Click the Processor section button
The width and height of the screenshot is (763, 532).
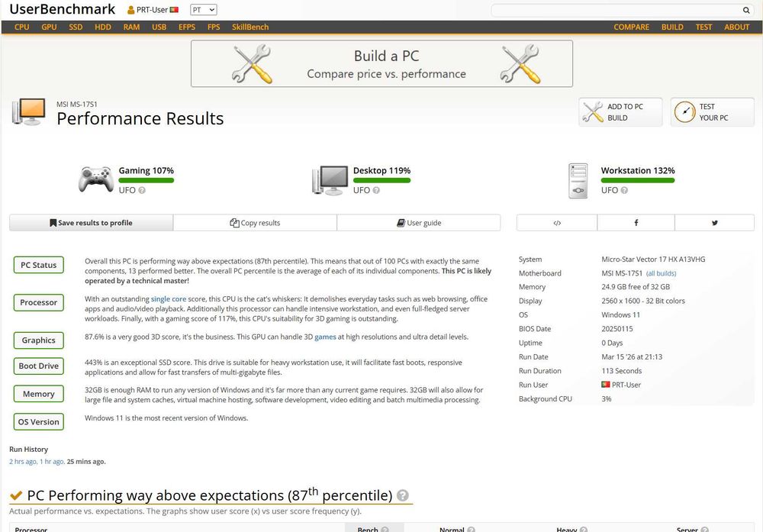(x=38, y=302)
